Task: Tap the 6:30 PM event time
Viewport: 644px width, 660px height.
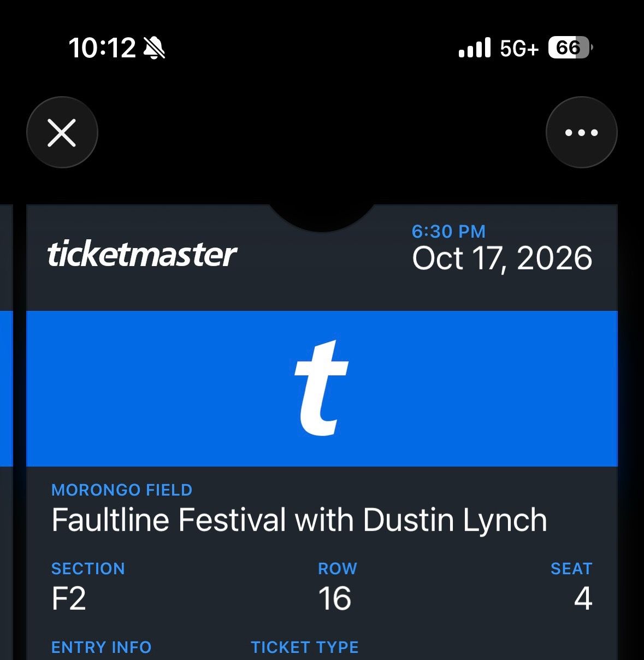Action: [448, 231]
